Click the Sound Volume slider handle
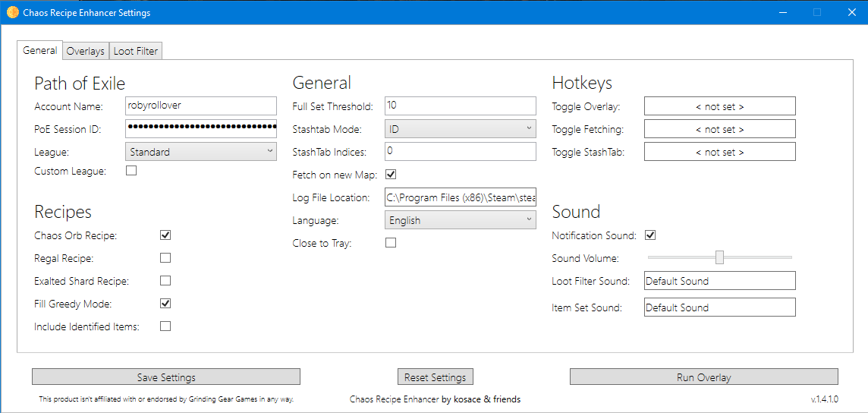Image resolution: width=868 pixels, height=413 pixels. click(x=719, y=257)
